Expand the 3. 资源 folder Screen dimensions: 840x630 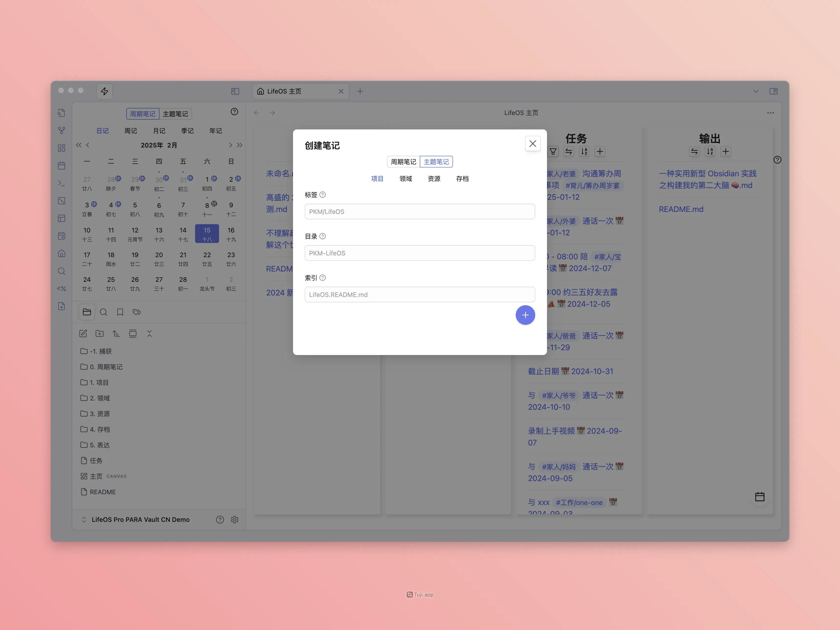[99, 414]
